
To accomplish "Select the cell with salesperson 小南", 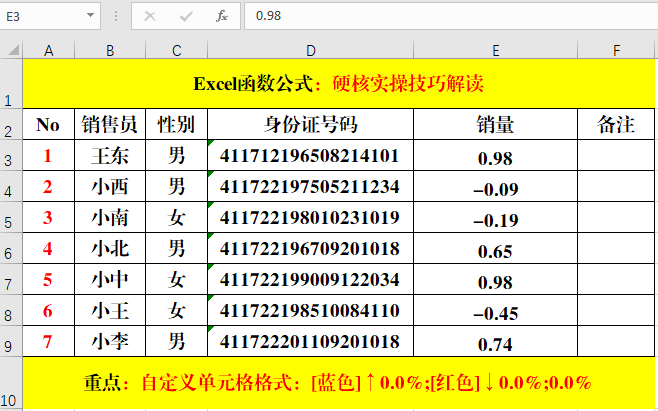I will [109, 218].
